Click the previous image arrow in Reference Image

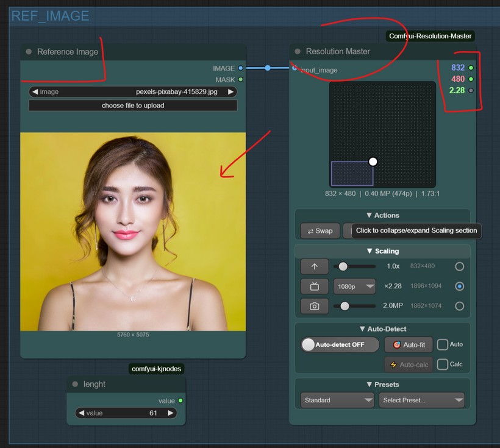35,92
